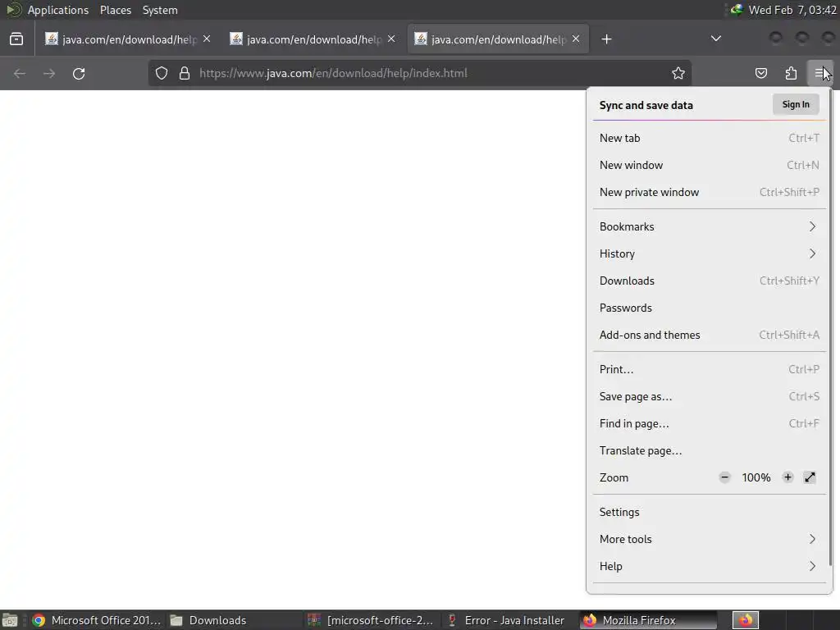This screenshot has height=630, width=840.
Task: Open a new tab with the plus button
Action: click(606, 39)
